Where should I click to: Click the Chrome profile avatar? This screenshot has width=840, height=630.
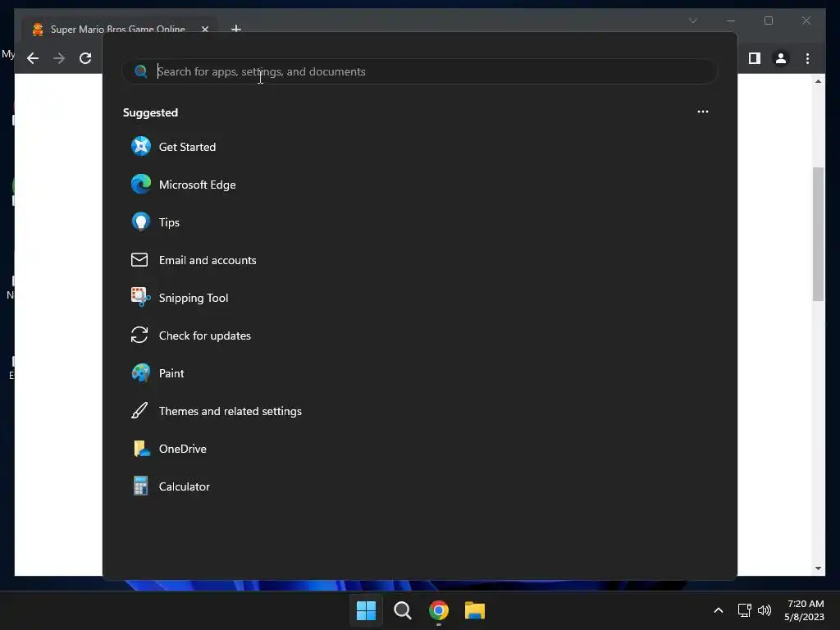(781, 58)
